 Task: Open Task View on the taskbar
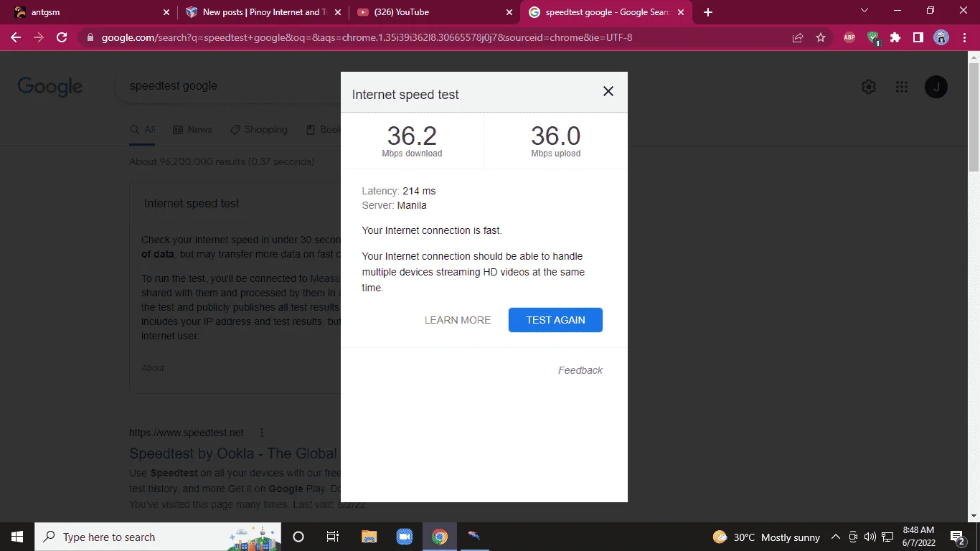[x=333, y=537]
